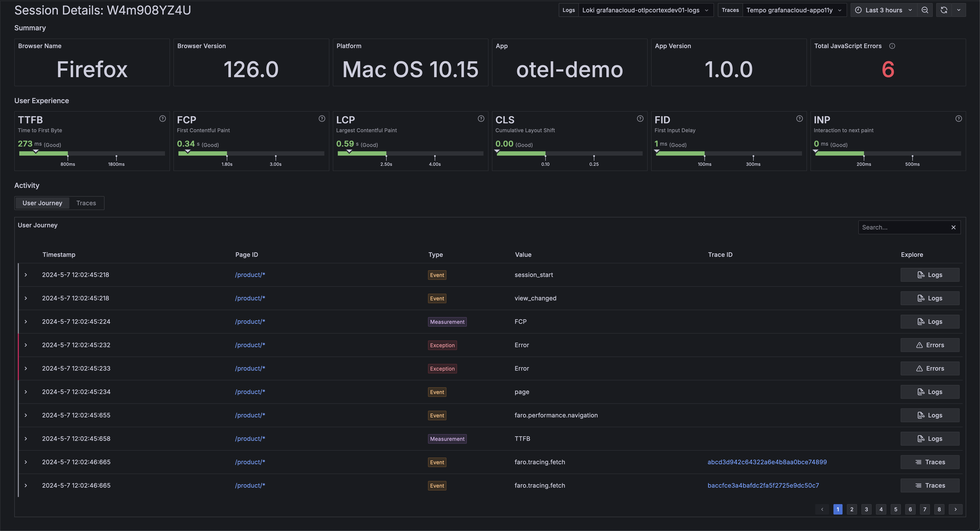Open trace abcd3d942c64322a6e4b8aa0bce74899
This screenshot has width=980, height=531.
point(767,462)
